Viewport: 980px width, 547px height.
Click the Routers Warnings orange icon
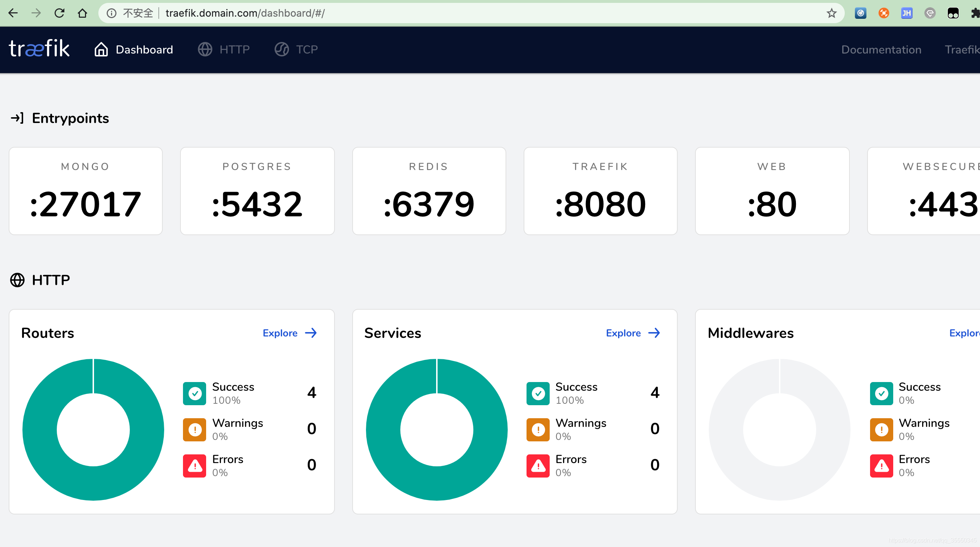coord(195,430)
